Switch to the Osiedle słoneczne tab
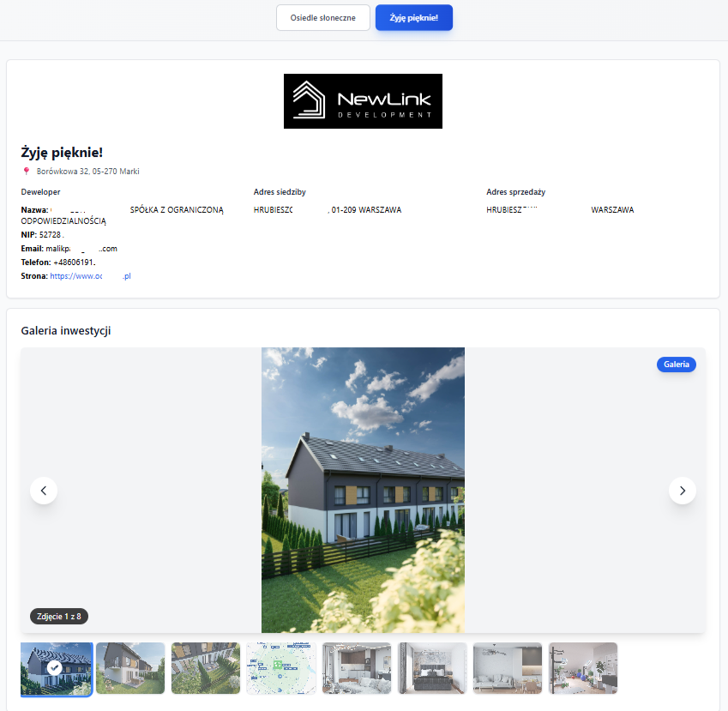 (x=323, y=17)
